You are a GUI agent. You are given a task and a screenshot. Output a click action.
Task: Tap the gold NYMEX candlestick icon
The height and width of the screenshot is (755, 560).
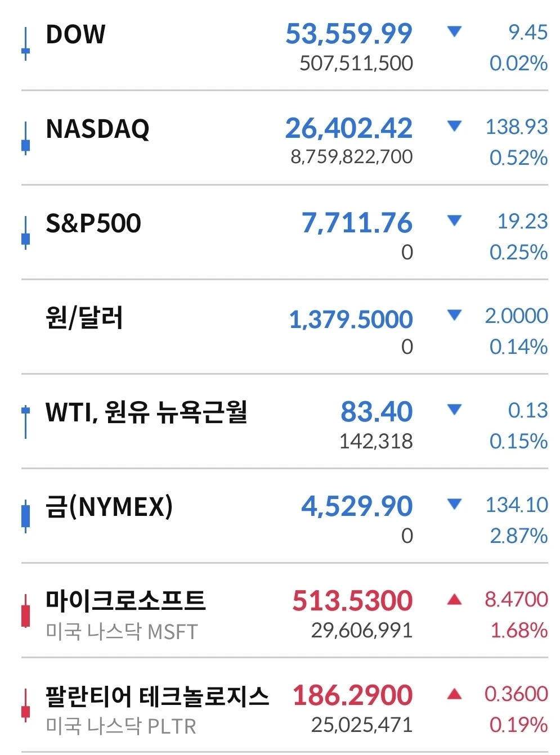(25, 516)
